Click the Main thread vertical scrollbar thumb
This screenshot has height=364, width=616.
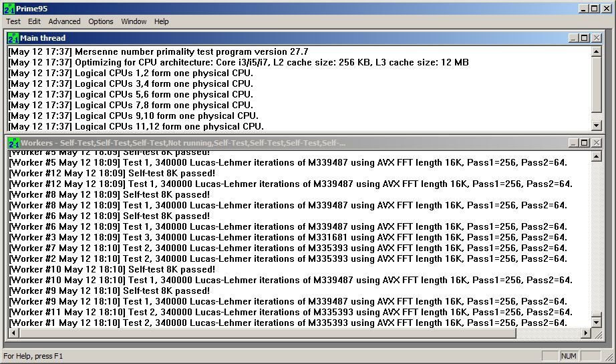click(597, 84)
